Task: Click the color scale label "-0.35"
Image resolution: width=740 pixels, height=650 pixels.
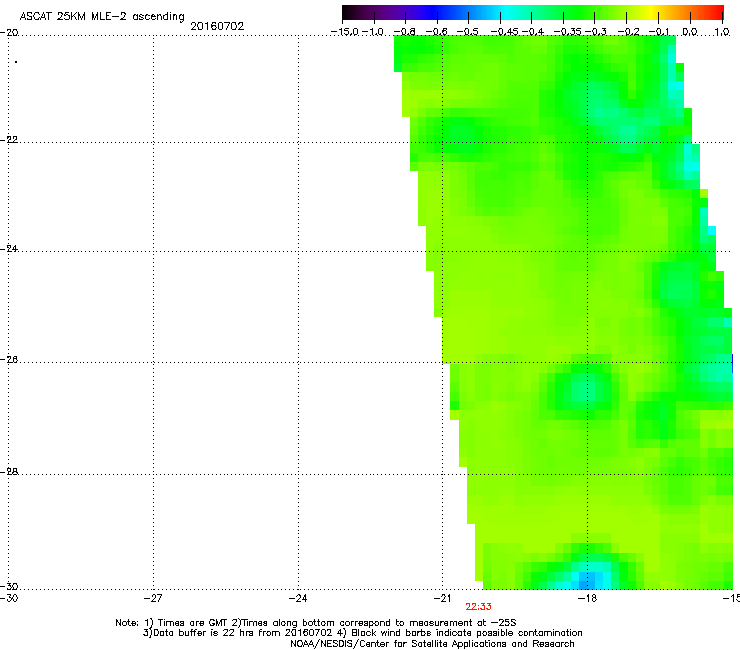Action: 568,32
